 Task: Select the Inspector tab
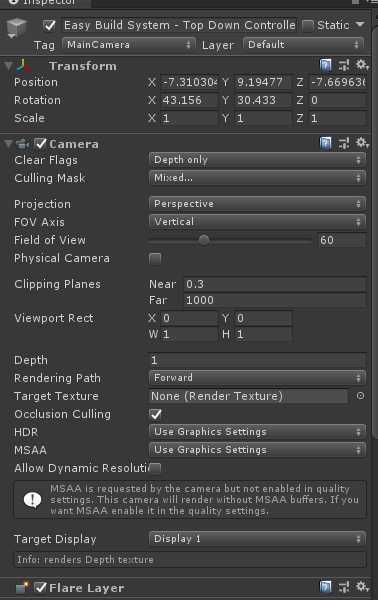[x=45, y=2]
